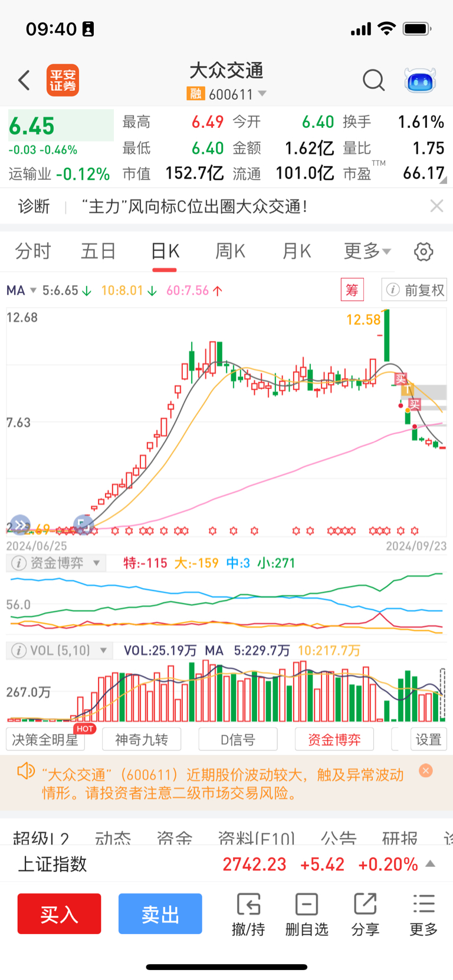The image size is (453, 980).
Task: Tap the speaker announcement icon
Action: pos(26,770)
